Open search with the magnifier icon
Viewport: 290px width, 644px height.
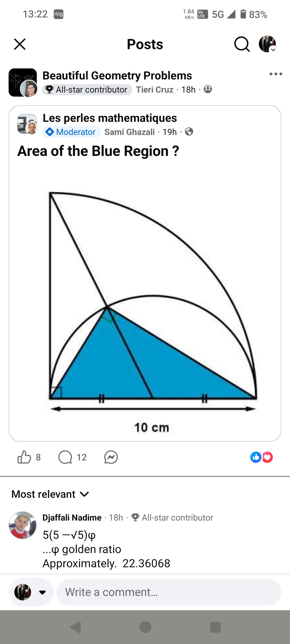242,44
